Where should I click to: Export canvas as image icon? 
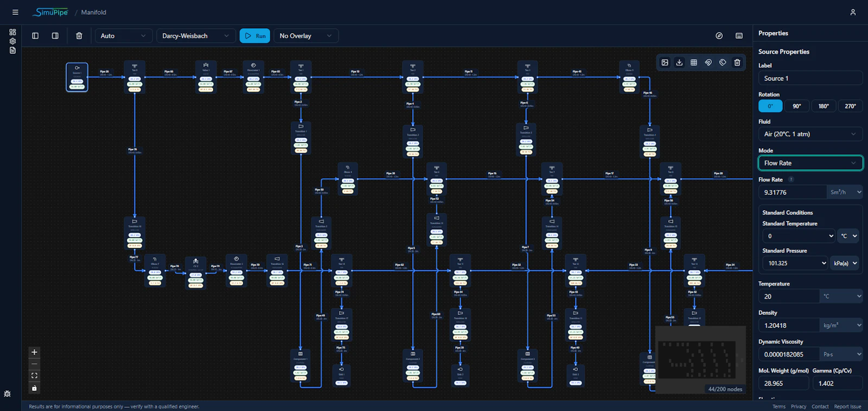[665, 62]
